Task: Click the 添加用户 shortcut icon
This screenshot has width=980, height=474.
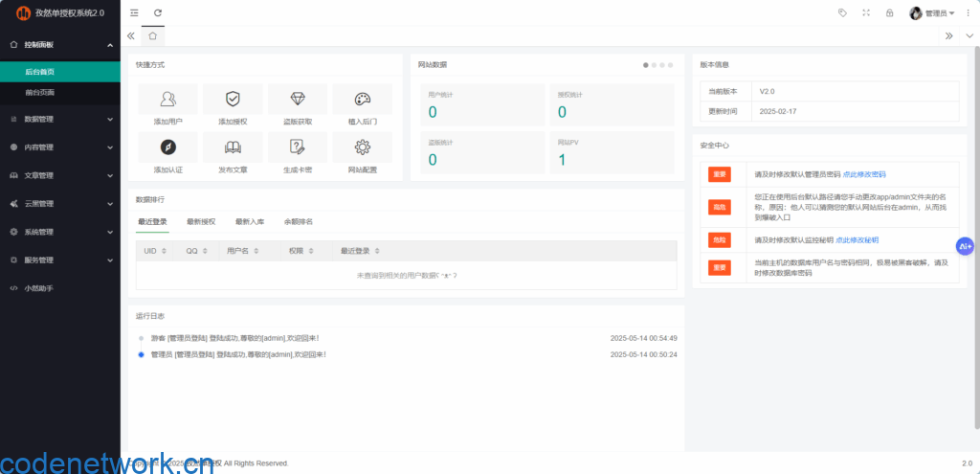Action: [x=168, y=100]
